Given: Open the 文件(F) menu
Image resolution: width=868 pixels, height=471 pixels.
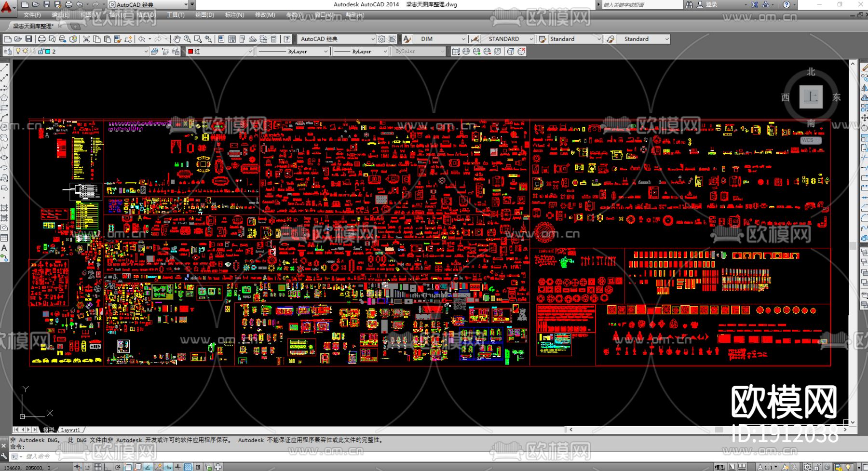Looking at the screenshot, I should (x=32, y=15).
